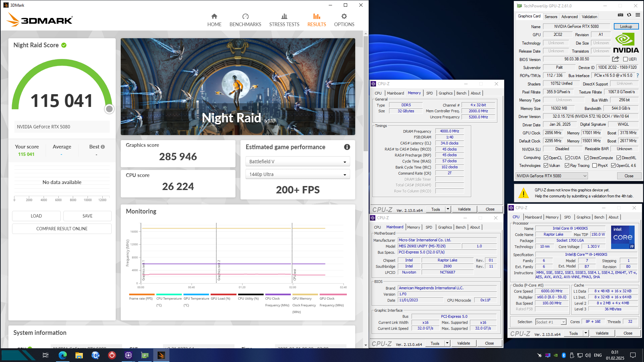Open CPU-Z taskbar icon
The height and width of the screenshot is (362, 644).
(x=128, y=355)
